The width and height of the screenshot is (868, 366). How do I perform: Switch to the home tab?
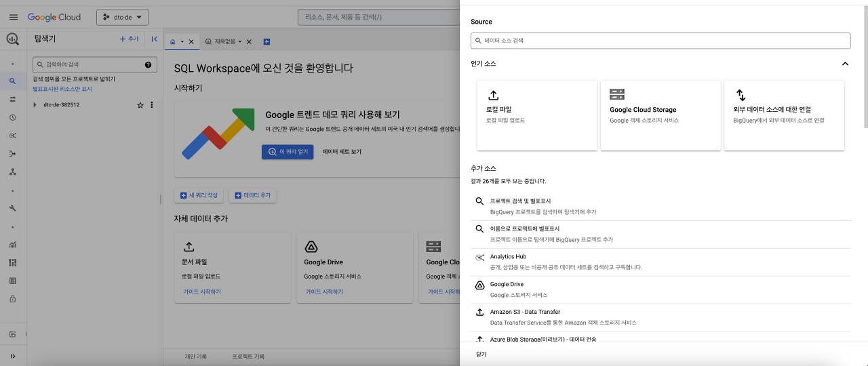tap(173, 42)
